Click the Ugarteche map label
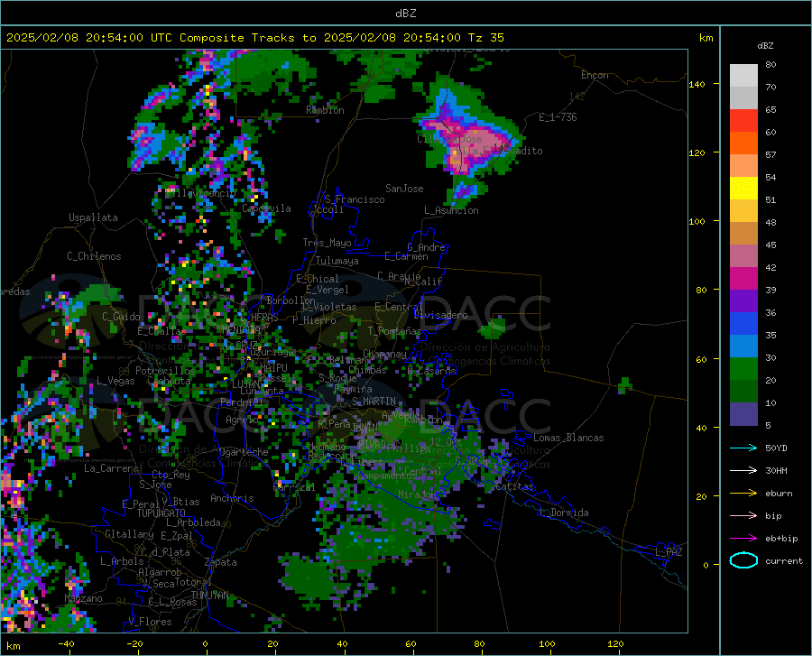This screenshot has height=656, width=812. [x=244, y=452]
